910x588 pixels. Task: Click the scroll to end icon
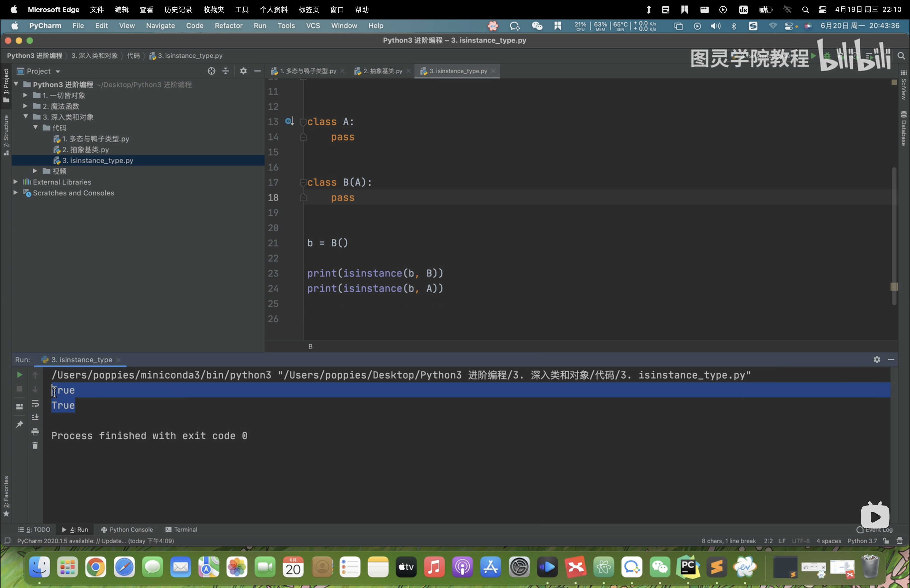coord(35,417)
